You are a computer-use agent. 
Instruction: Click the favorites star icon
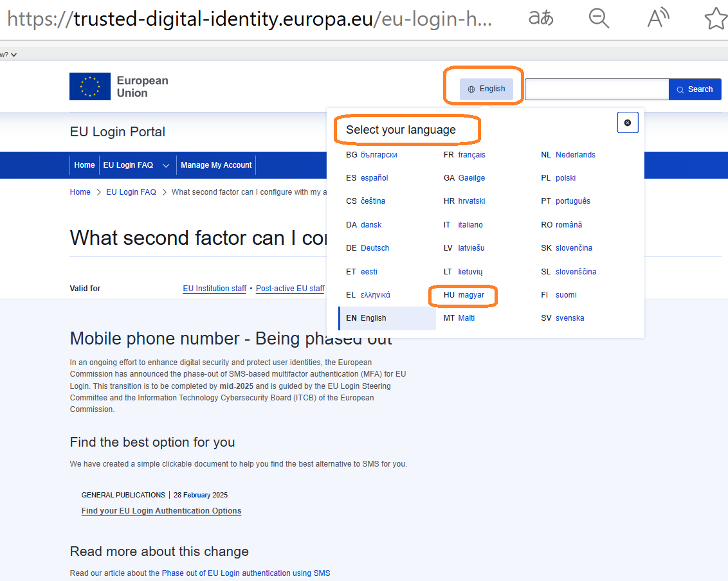715,19
